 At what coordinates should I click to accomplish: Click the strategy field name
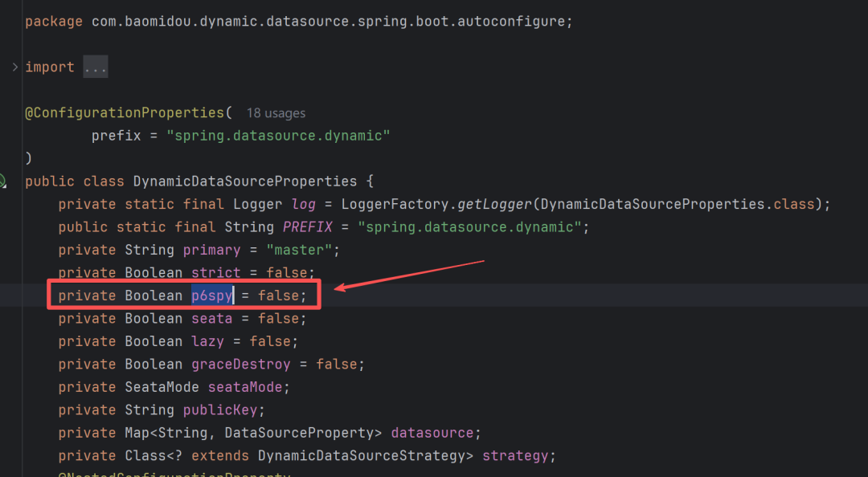point(515,456)
